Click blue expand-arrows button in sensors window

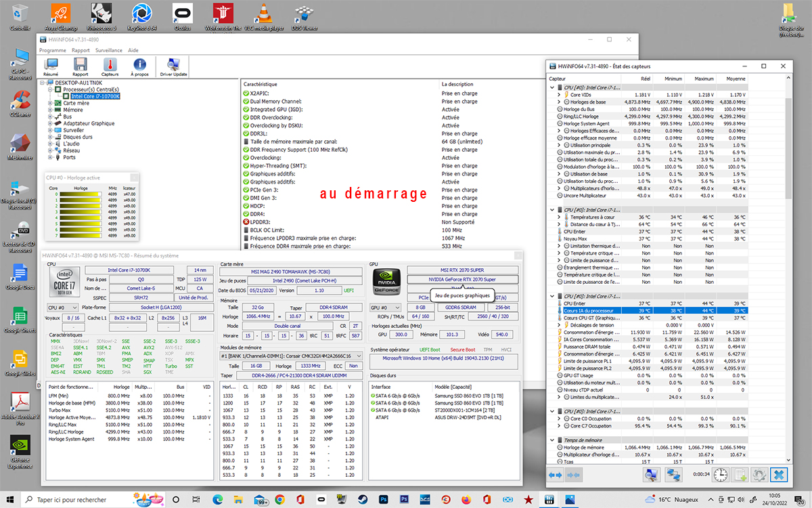556,475
